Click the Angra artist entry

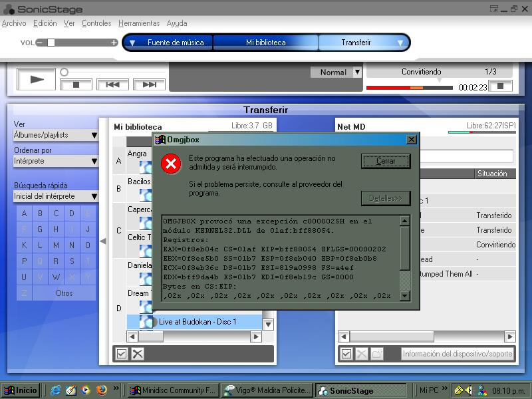click(x=137, y=154)
